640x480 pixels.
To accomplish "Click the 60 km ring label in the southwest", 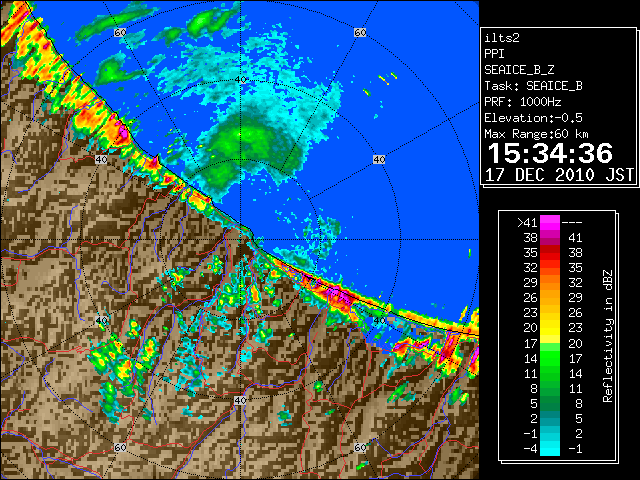I will pyautogui.click(x=120, y=447).
